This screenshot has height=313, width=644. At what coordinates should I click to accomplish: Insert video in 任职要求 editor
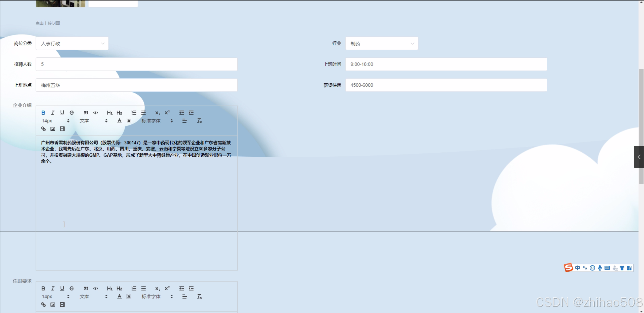[x=62, y=305]
